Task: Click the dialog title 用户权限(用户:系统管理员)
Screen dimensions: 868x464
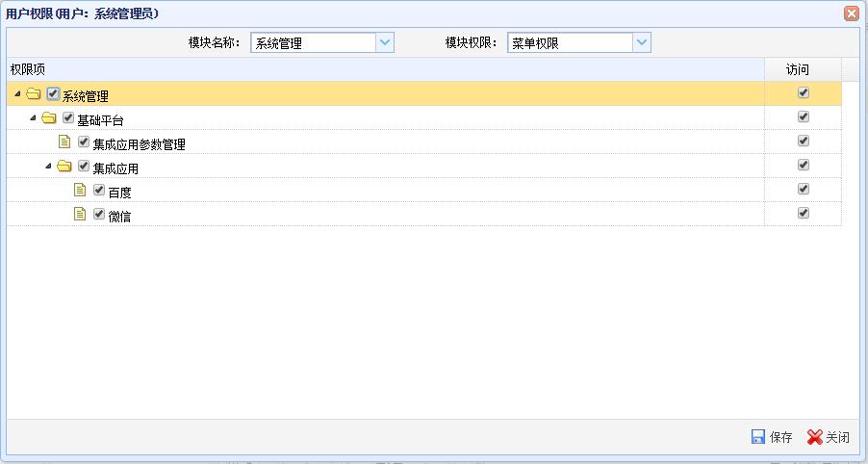Action: (82, 13)
